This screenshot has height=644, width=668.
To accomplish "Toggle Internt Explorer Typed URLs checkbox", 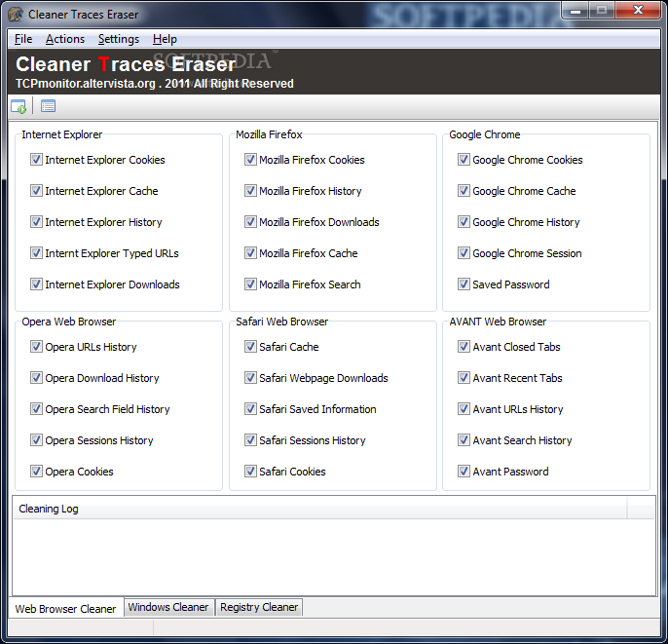I will [x=36, y=252].
